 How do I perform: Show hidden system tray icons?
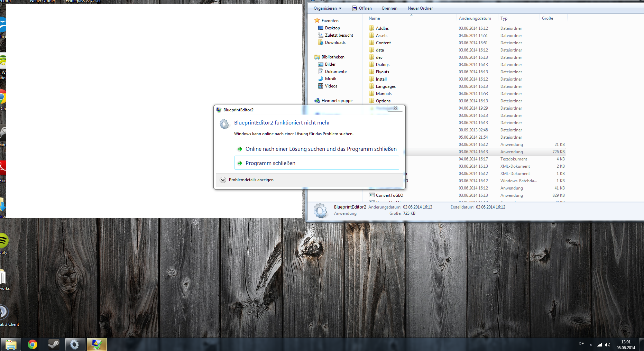[x=591, y=345]
